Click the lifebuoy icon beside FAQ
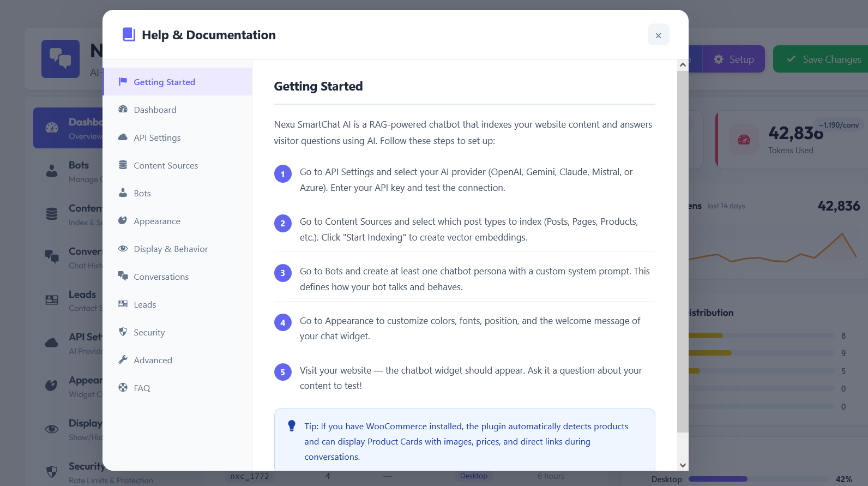This screenshot has height=486, width=868. coord(123,387)
